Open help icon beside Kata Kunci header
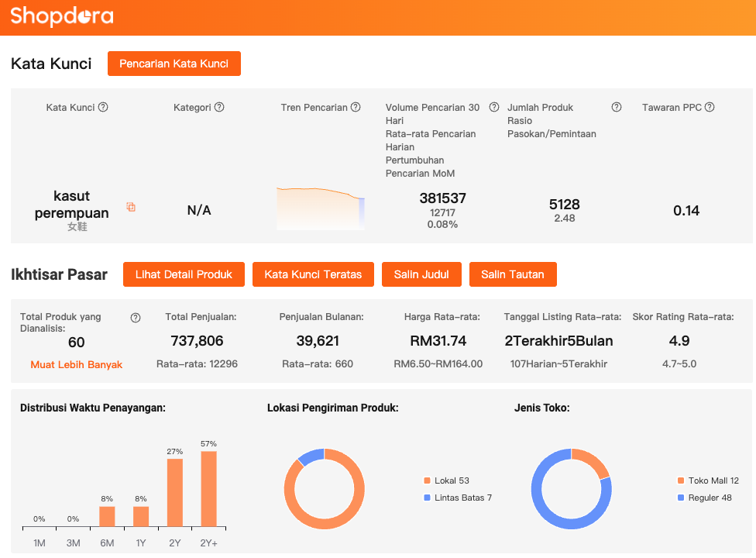 103,108
